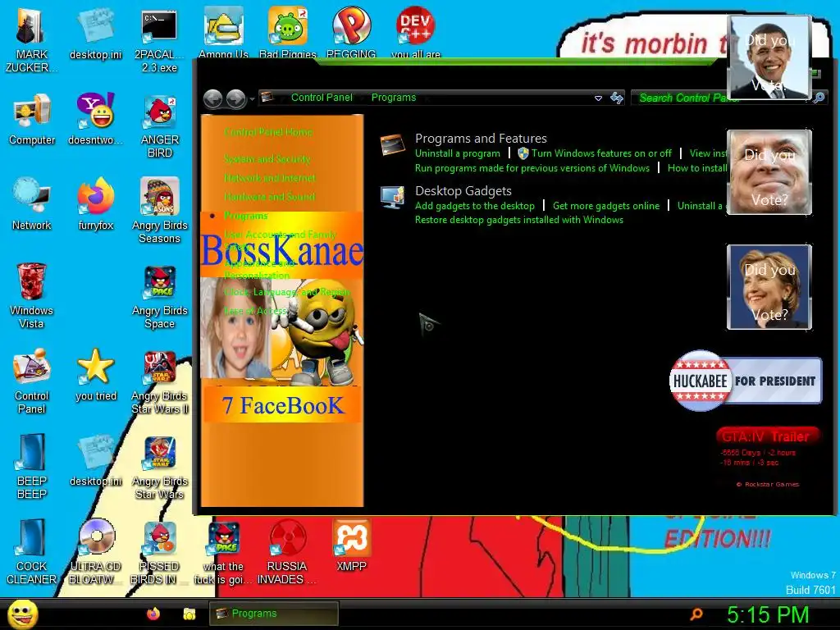Select Hardware and Sound category
Screen dimensions: 840x630
(269, 197)
